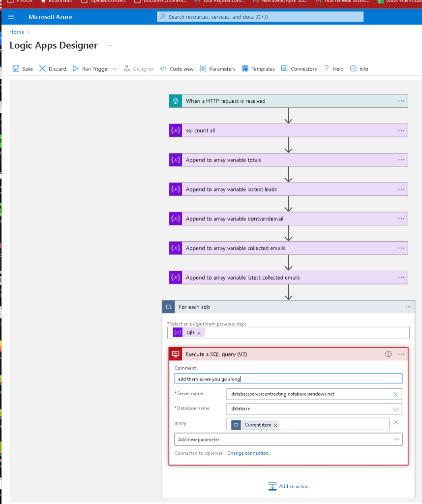This screenshot has height=504, width=422.
Task: Click variable icon of 'lastest leads' step
Action: click(176, 189)
